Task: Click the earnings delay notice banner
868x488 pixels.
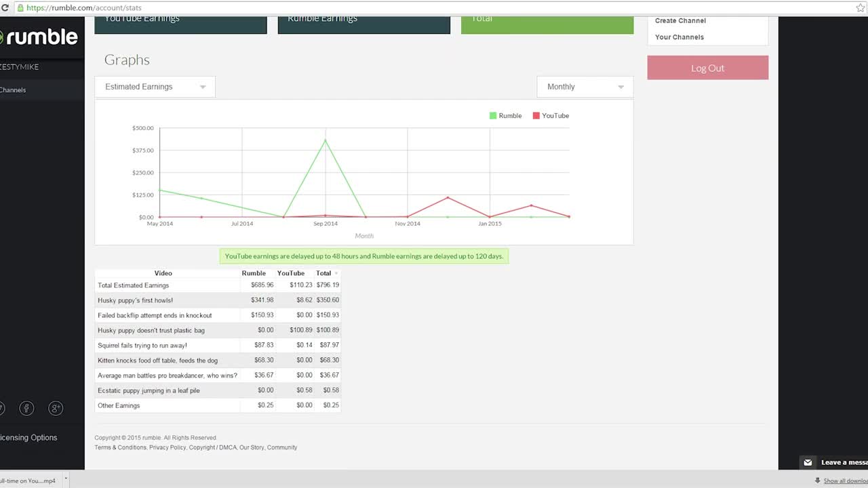Action: tap(364, 256)
